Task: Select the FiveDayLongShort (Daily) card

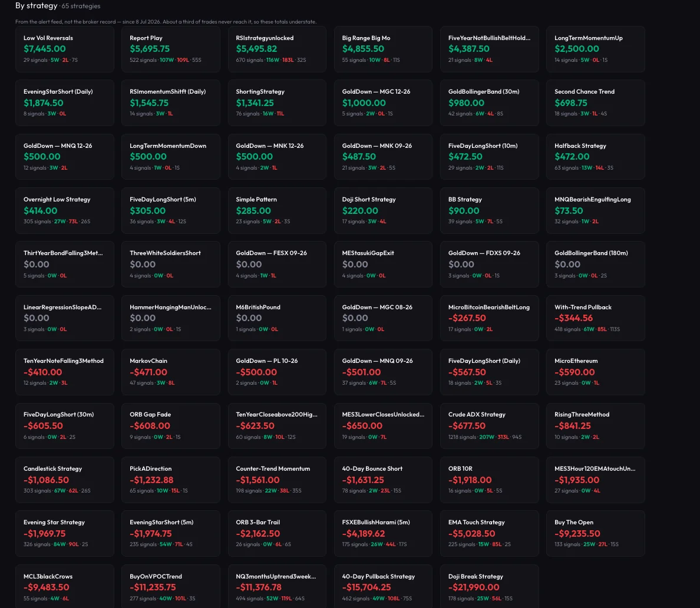Action: (489, 372)
